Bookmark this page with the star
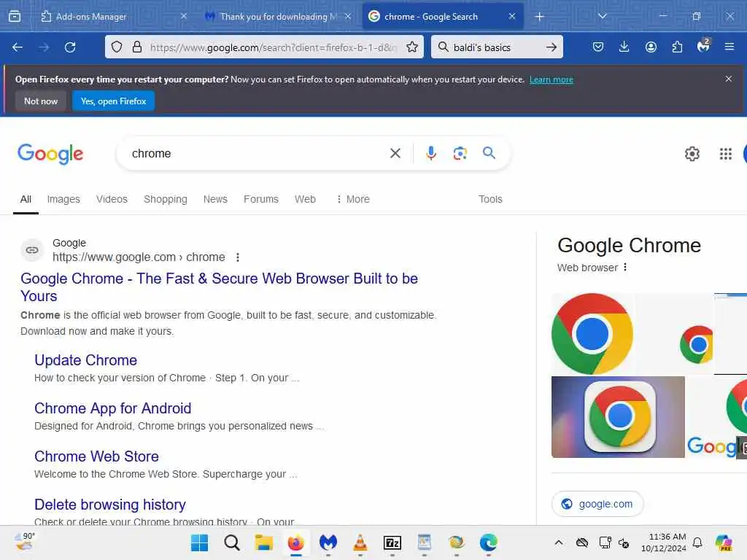 tap(412, 47)
